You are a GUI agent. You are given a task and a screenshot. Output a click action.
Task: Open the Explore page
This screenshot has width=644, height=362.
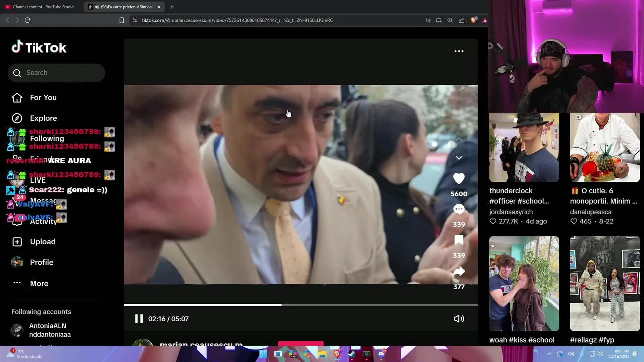click(x=34, y=118)
